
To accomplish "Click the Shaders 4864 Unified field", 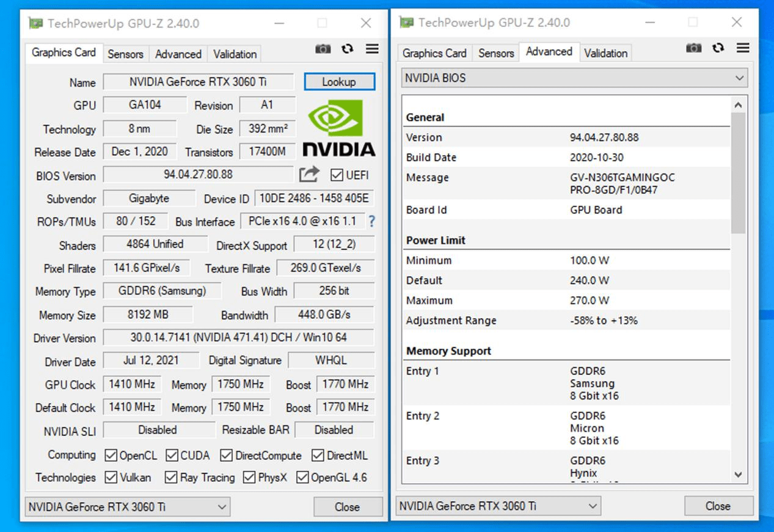I will (x=155, y=244).
